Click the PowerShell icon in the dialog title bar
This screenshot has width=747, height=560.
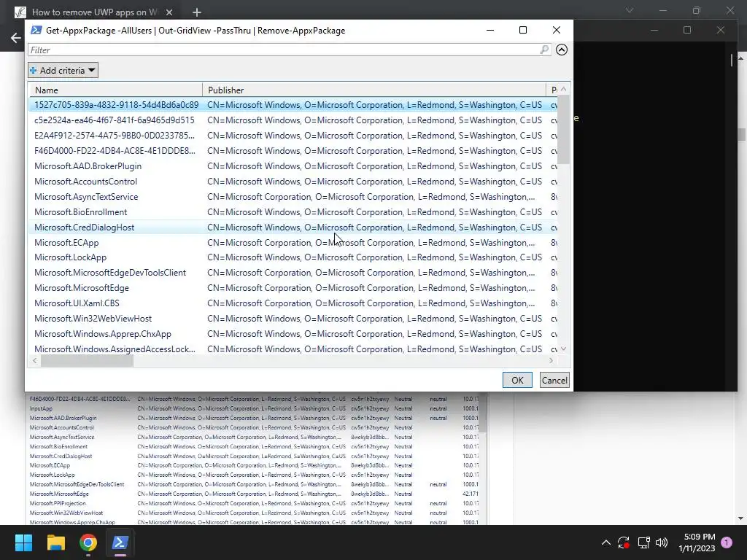point(36,30)
